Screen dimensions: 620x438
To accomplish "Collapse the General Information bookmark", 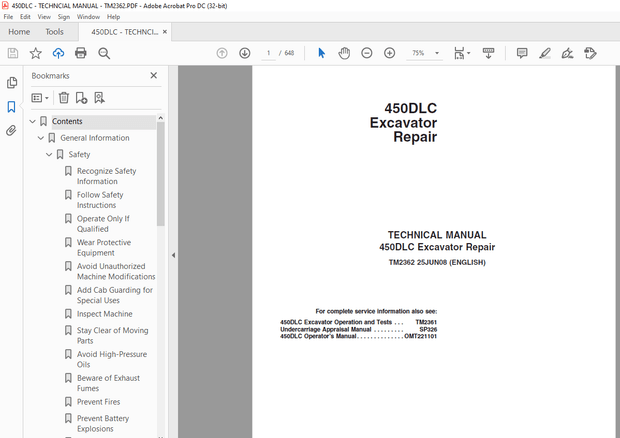I will [x=41, y=138].
